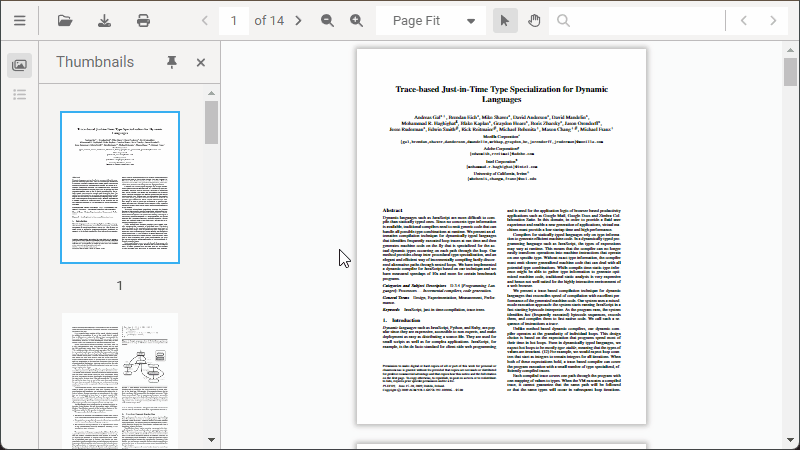Click the search text field
800x450 pixels.
(640, 20)
